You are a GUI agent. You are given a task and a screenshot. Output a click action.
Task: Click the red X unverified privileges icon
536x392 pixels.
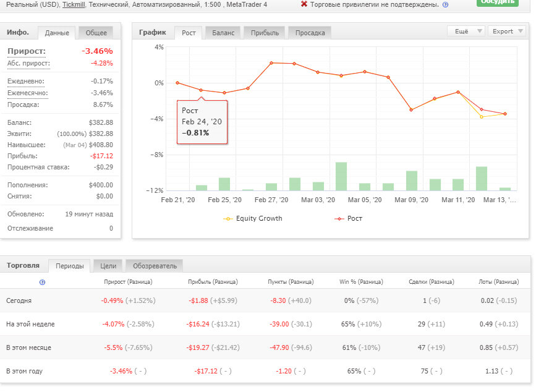pos(304,4)
